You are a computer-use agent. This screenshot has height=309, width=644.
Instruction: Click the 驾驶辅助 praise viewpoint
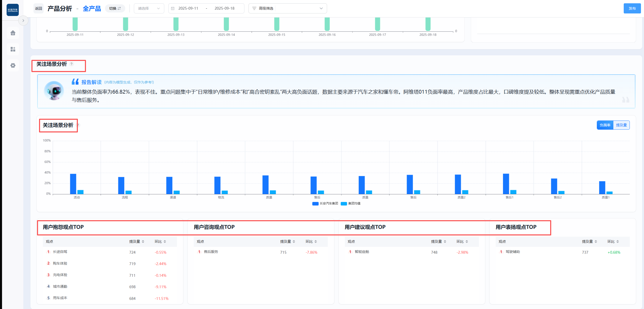563,252
